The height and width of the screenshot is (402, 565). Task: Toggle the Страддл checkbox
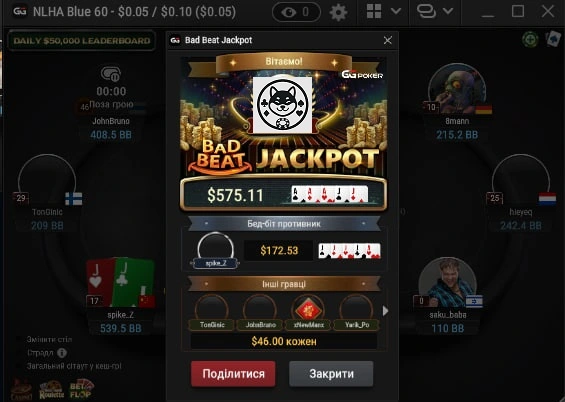19,353
